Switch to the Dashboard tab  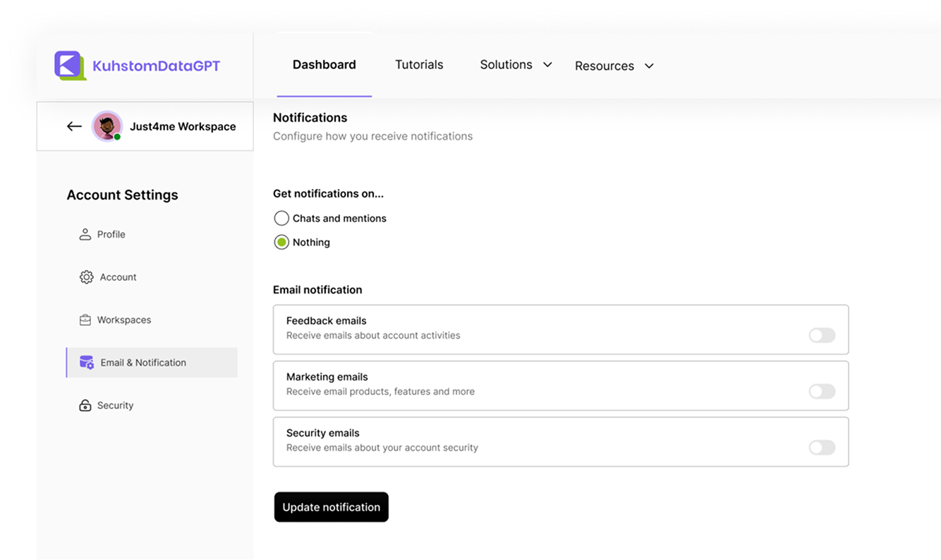tap(324, 64)
